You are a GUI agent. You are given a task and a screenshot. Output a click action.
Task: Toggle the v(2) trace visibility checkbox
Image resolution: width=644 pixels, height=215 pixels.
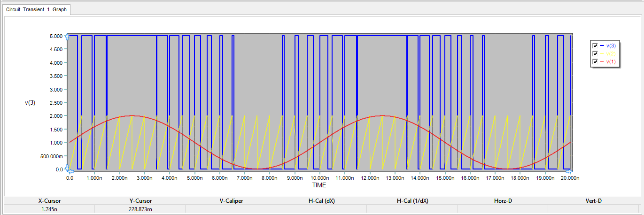(595, 54)
